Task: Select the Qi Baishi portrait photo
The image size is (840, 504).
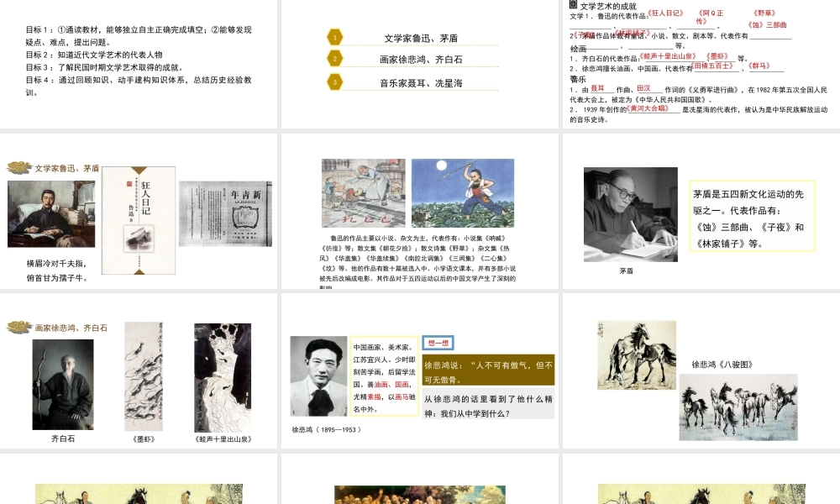Action: (x=63, y=385)
